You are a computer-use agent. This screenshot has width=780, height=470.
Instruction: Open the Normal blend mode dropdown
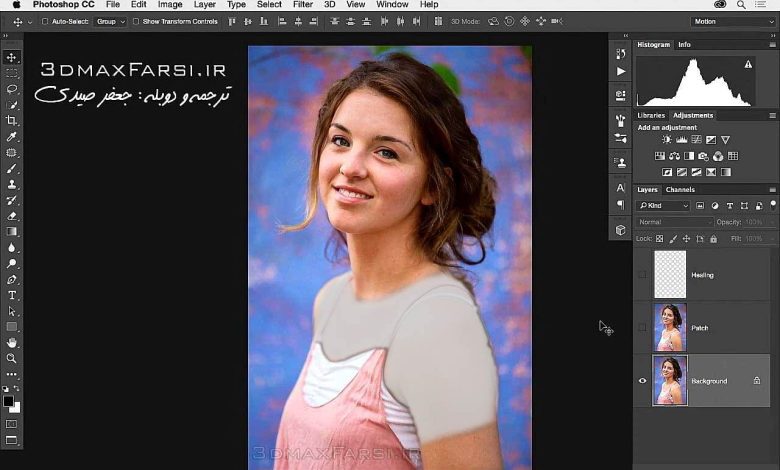[x=674, y=222]
